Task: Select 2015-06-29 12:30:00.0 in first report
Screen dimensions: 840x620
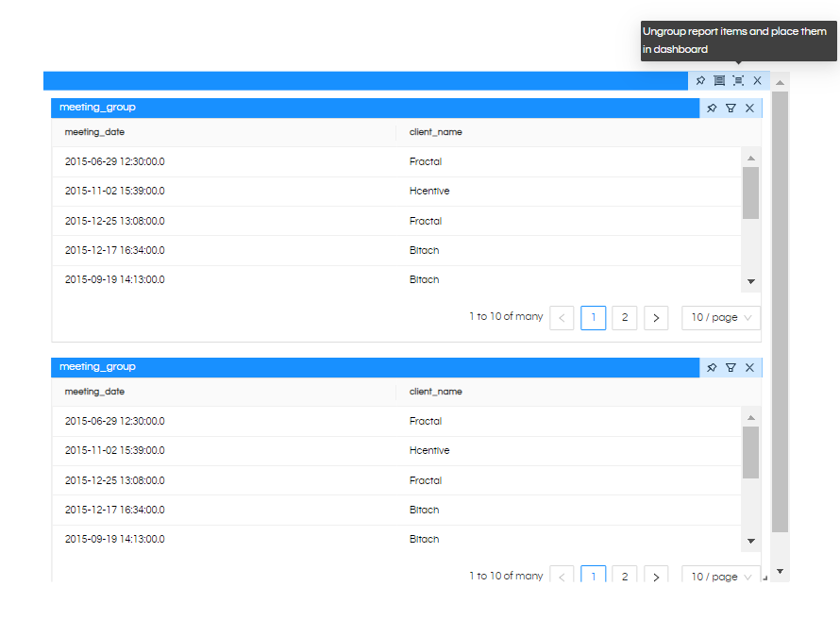Action: (114, 161)
